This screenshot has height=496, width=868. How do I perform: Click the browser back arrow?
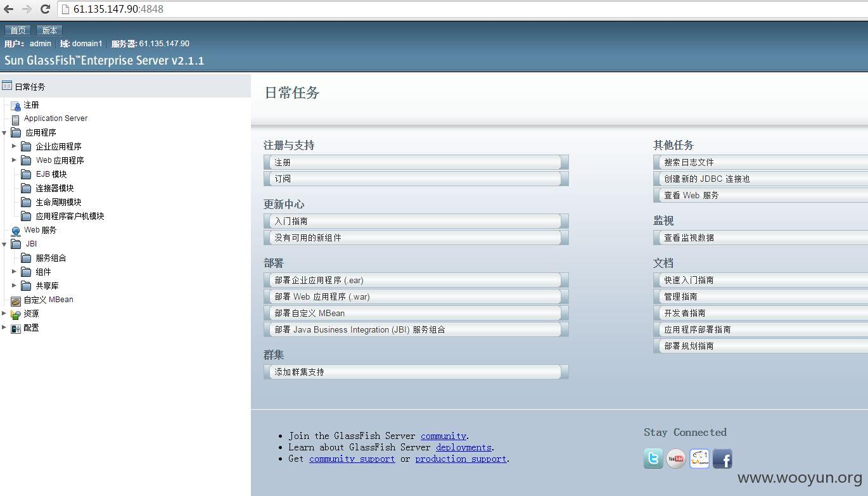click(x=9, y=9)
